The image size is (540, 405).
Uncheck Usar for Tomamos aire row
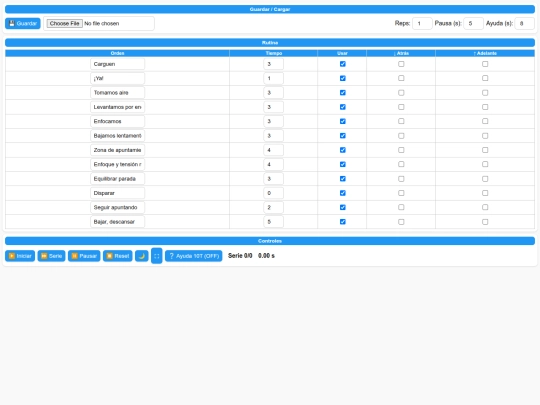click(343, 93)
